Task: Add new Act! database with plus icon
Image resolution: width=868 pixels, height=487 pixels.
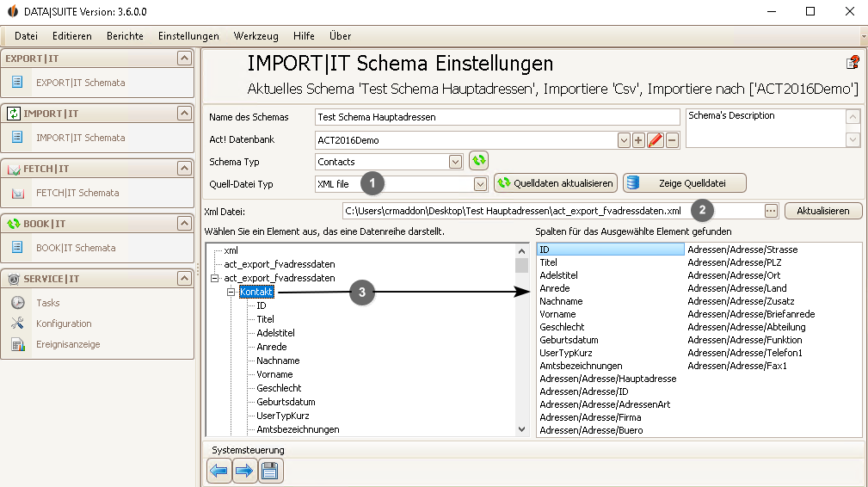Action: (638, 140)
